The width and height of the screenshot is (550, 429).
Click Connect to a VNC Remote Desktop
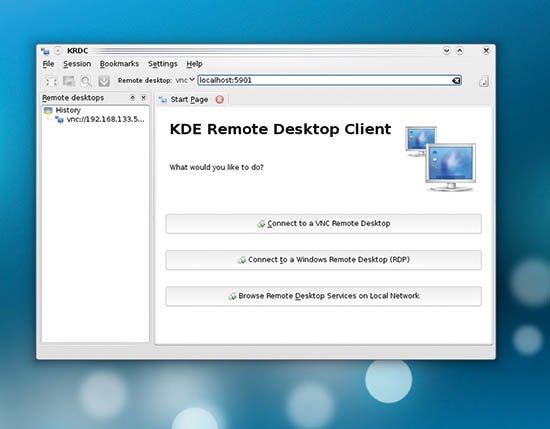[x=323, y=224]
